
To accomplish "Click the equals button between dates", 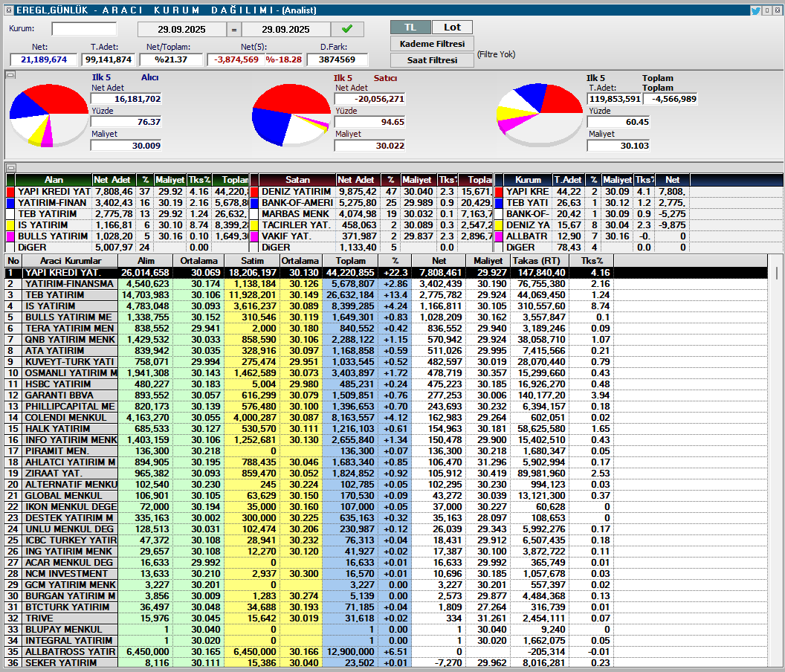I will click(234, 30).
